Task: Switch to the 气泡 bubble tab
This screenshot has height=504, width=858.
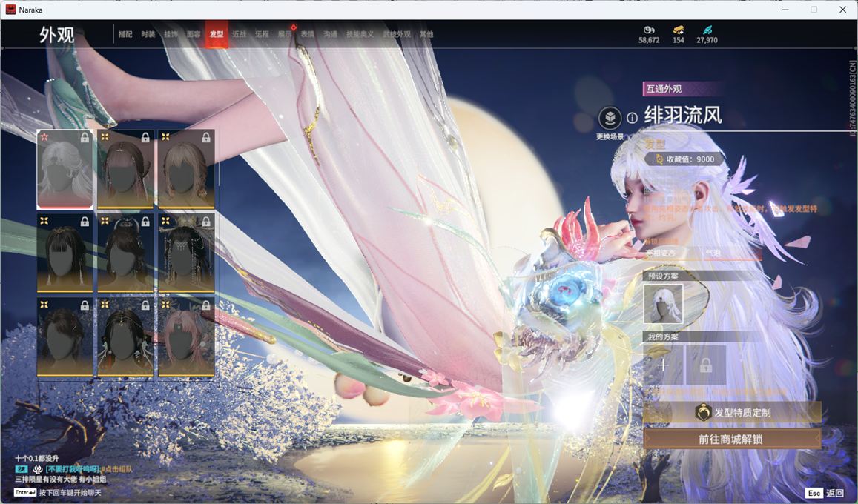Action: [x=713, y=253]
